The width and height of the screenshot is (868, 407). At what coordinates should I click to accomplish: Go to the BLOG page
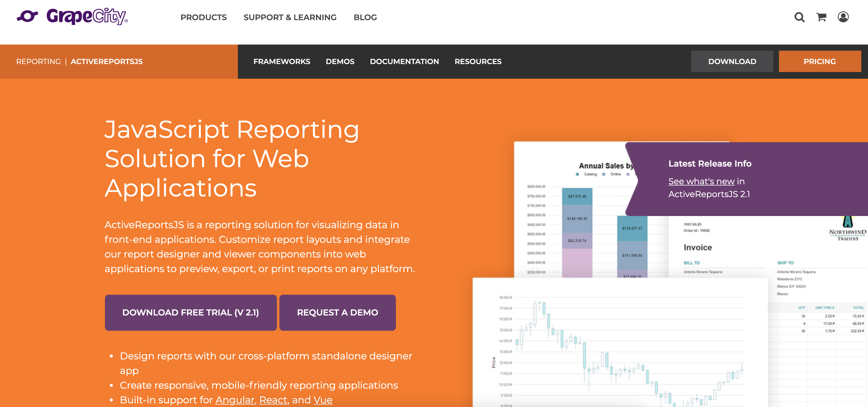click(365, 17)
